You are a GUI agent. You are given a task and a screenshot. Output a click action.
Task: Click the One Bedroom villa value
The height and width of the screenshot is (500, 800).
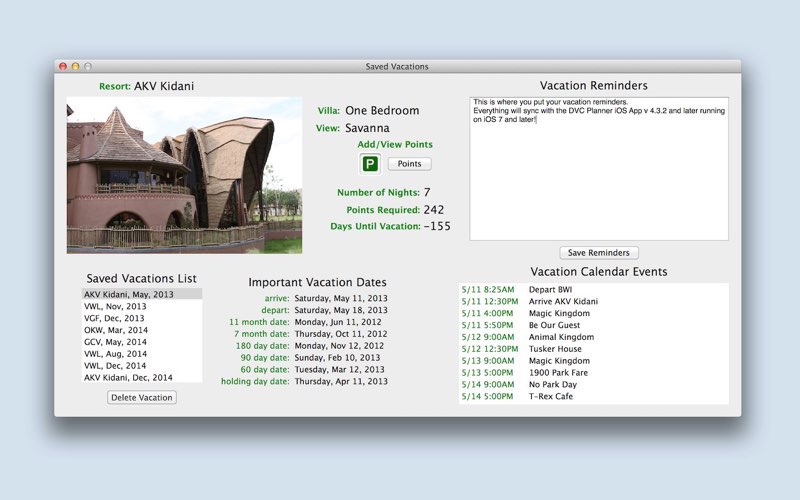tap(382, 111)
